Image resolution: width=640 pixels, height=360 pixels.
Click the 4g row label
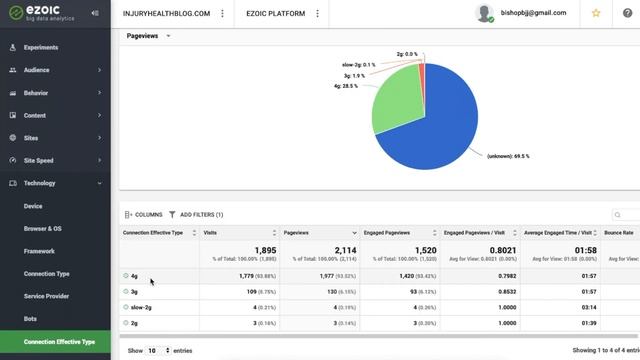pos(134,276)
